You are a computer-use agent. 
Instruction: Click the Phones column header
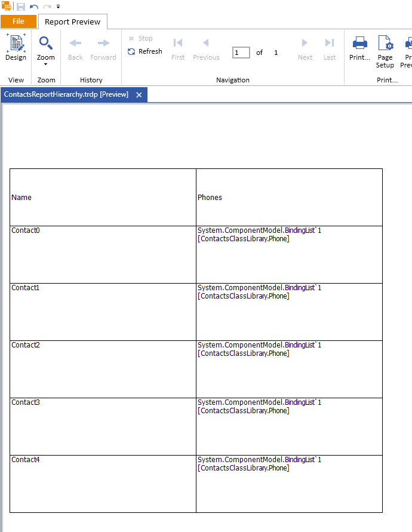point(289,198)
